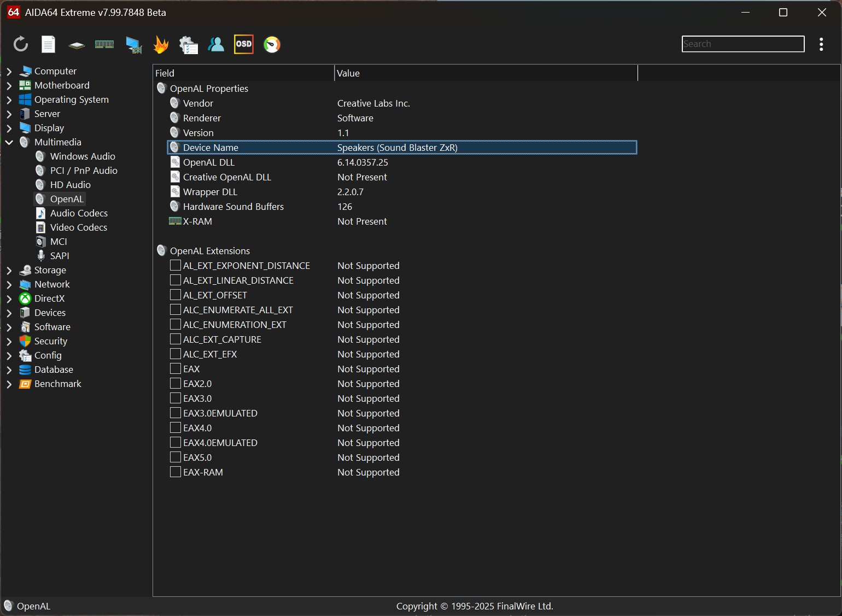Open Video Codecs page

tap(79, 227)
